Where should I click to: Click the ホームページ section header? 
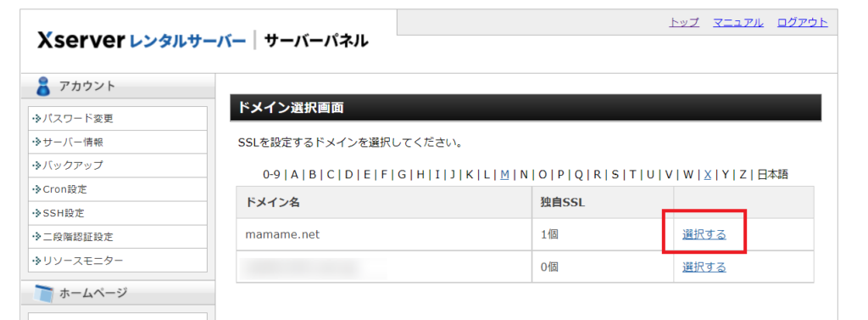tap(118, 293)
